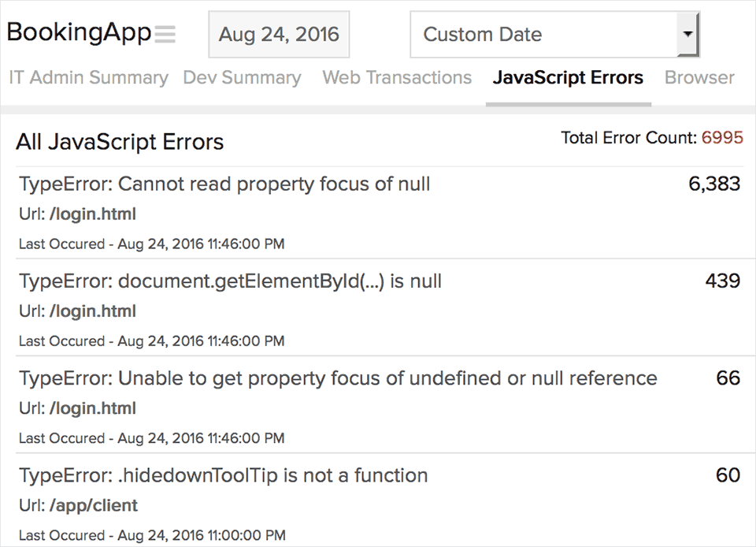Open the Custom Date selector box
This screenshot has height=547, width=756.
[554, 34]
